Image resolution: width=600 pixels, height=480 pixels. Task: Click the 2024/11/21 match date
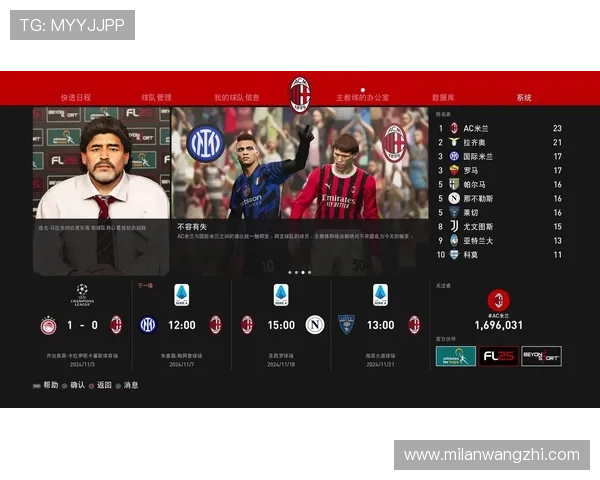380,365
